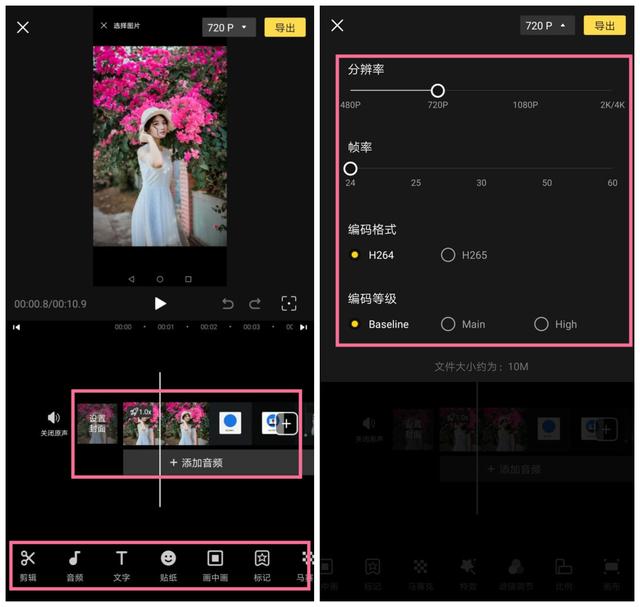Set resolution to 480P label
This screenshot has height=607, width=640.
pyautogui.click(x=350, y=105)
